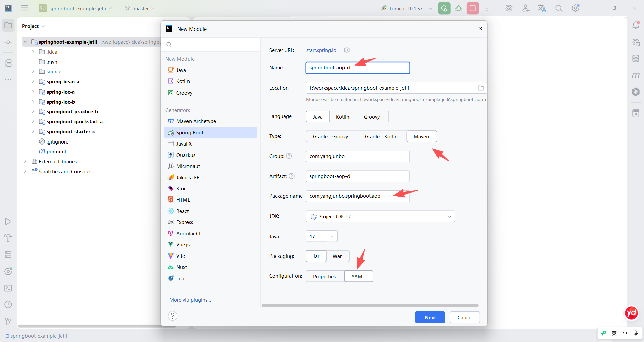Viewport: 644px width, 342px height.
Task: Expand the spring-bean-a module
Action: 33,81
